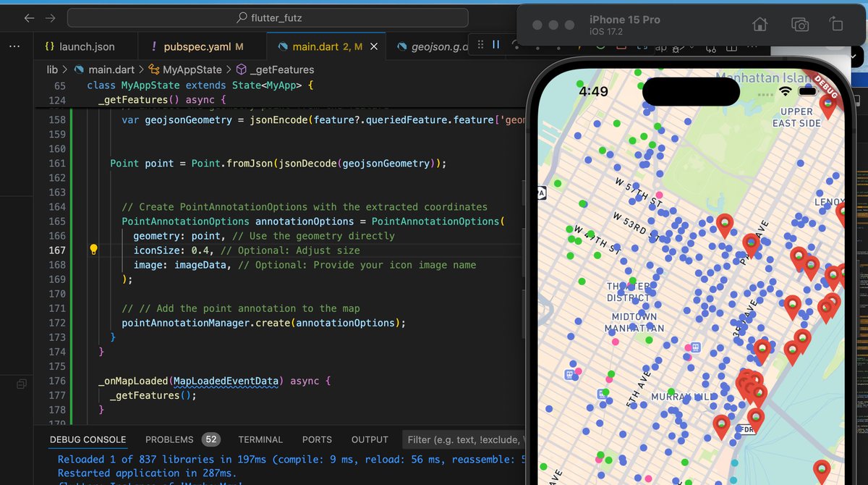This screenshot has width=868, height=485.
Task: Click line number 161 in gutter
Action: pyautogui.click(x=56, y=164)
